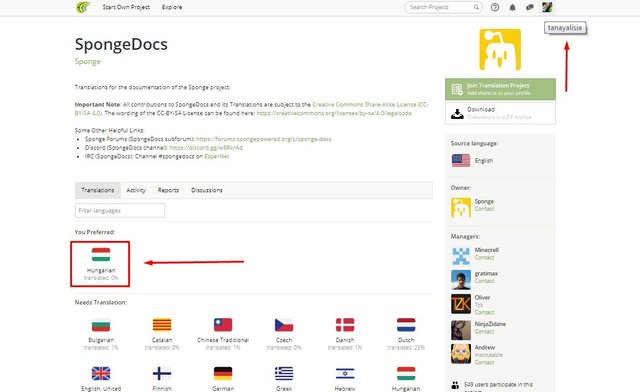Open Chinese Traditional flag
The height and width of the screenshot is (392, 640).
[x=223, y=325]
